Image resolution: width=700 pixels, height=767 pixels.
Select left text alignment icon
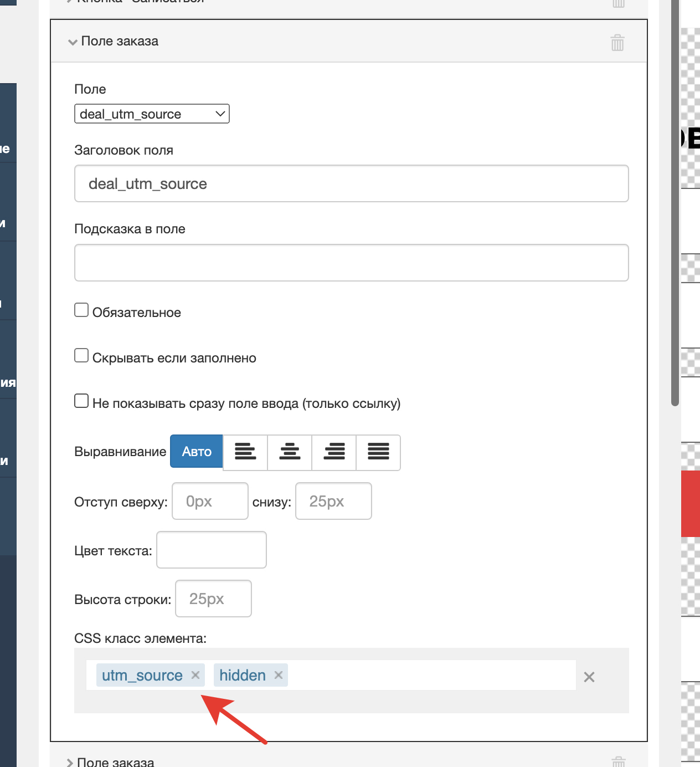coord(245,452)
